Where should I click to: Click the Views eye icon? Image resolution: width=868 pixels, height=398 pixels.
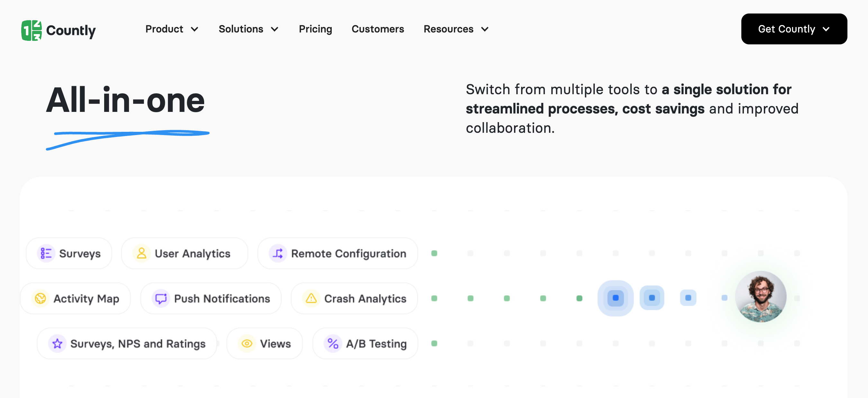coord(247,344)
